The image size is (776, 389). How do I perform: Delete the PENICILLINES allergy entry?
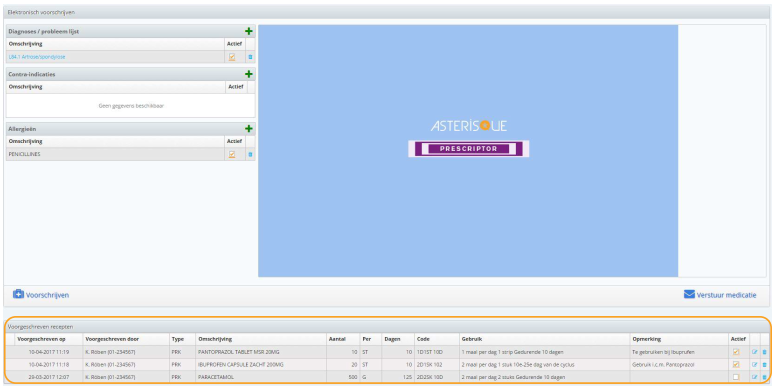(x=250, y=154)
